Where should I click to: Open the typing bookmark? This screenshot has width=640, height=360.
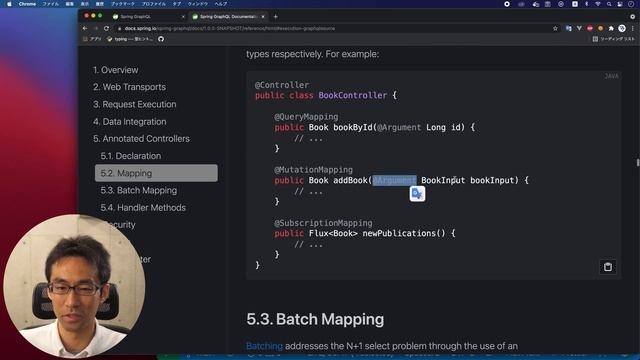click(130, 39)
